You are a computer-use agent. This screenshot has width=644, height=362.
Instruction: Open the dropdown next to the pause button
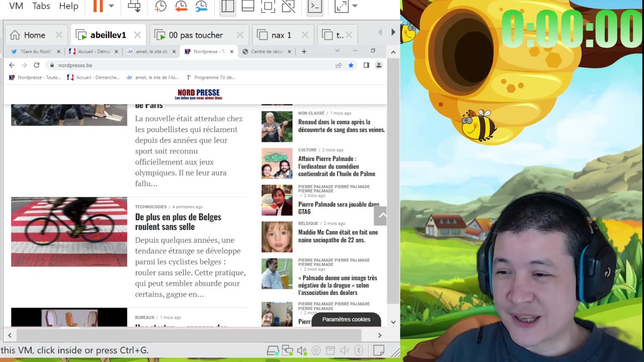(x=111, y=6)
